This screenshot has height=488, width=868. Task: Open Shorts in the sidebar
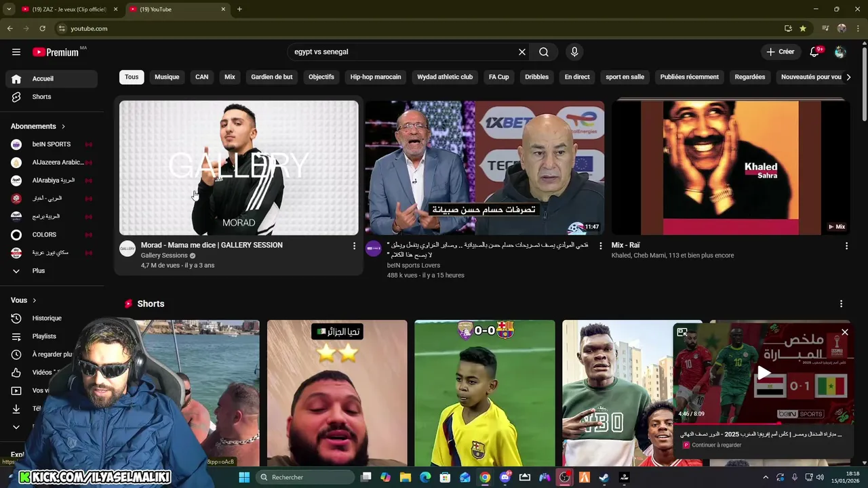pos(52,97)
